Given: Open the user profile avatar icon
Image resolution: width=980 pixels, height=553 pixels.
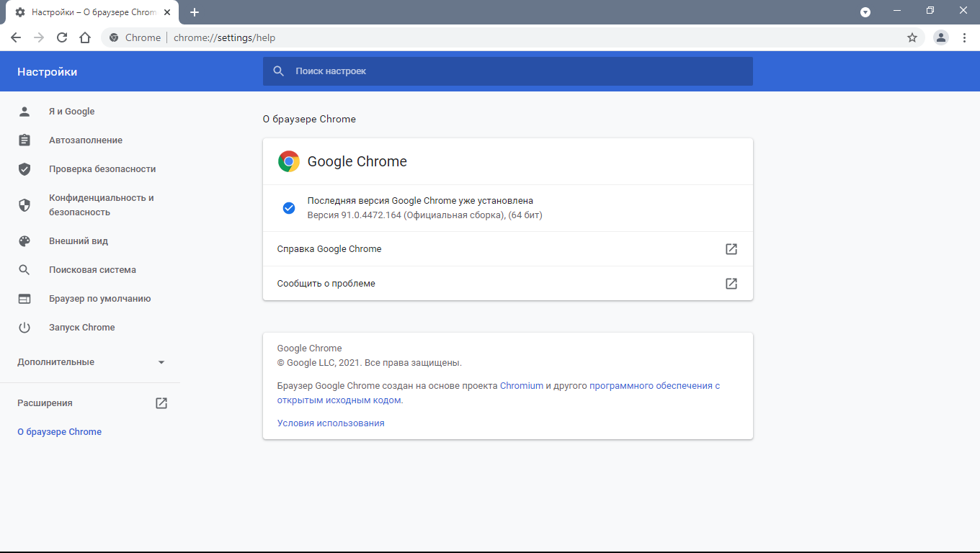Looking at the screenshot, I should [941, 37].
